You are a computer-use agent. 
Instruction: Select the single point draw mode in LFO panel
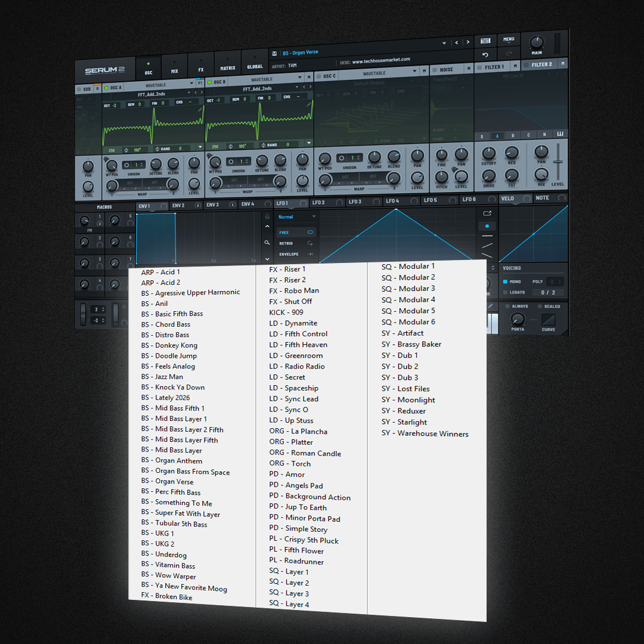coord(487,225)
